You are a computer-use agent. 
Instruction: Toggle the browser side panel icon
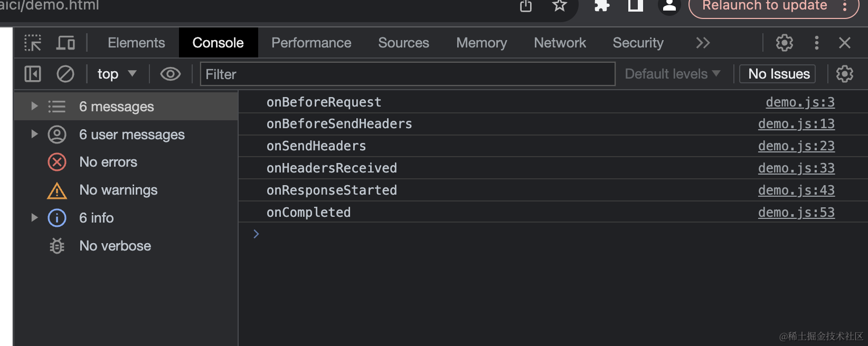click(x=635, y=6)
